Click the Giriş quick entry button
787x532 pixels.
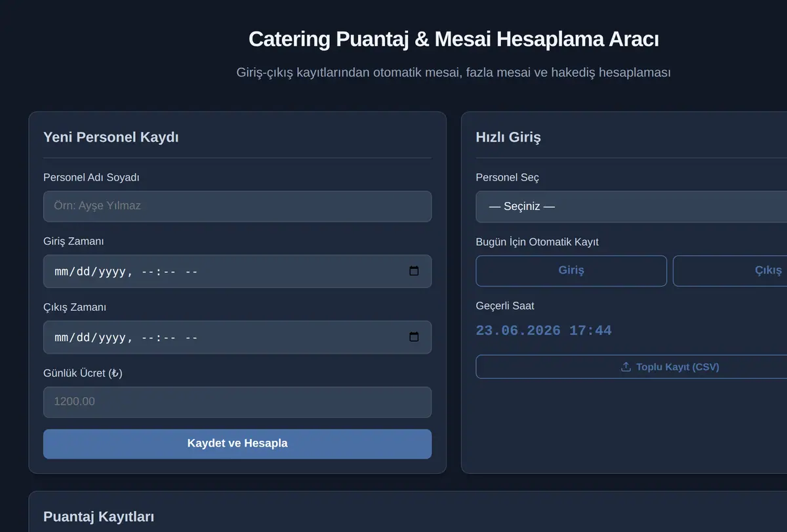(571, 271)
